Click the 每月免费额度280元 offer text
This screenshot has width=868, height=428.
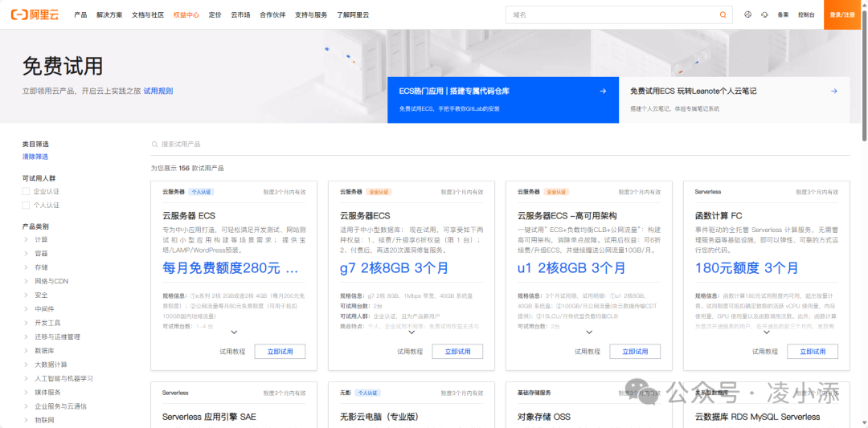click(x=231, y=268)
